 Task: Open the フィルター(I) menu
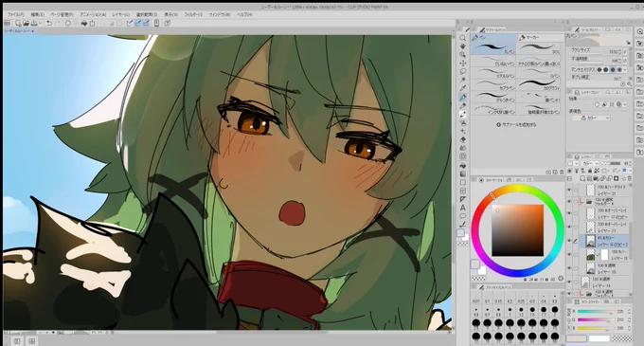pyautogui.click(x=193, y=14)
